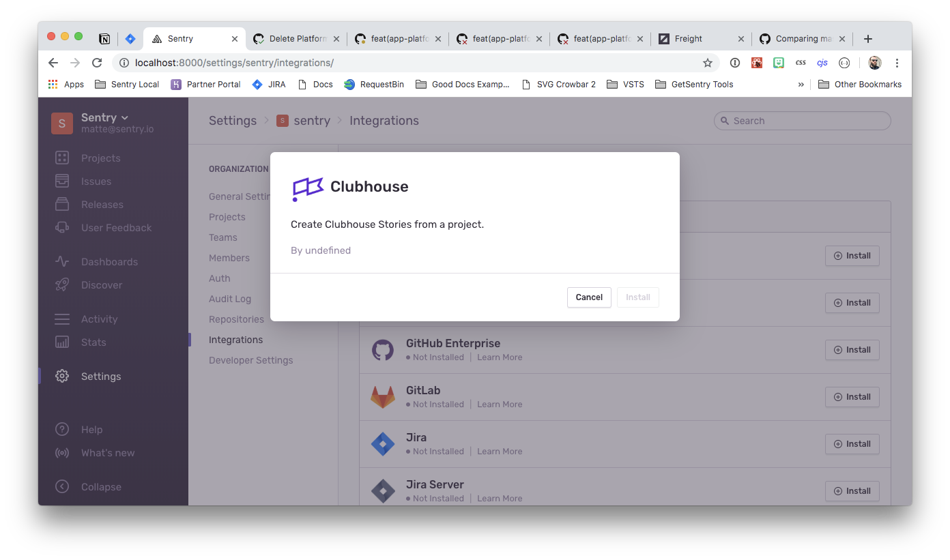950x560 pixels.
Task: Open Developer Settings page
Action: 251,360
